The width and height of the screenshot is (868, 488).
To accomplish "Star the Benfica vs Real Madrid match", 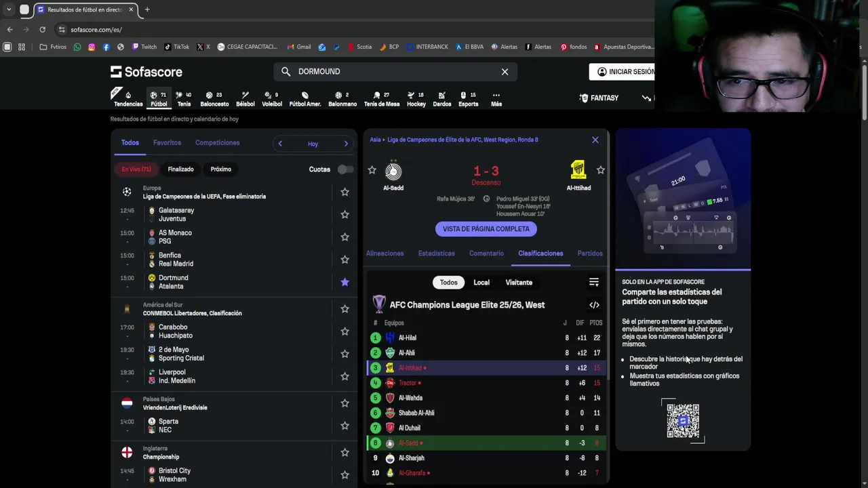I will [344, 260].
